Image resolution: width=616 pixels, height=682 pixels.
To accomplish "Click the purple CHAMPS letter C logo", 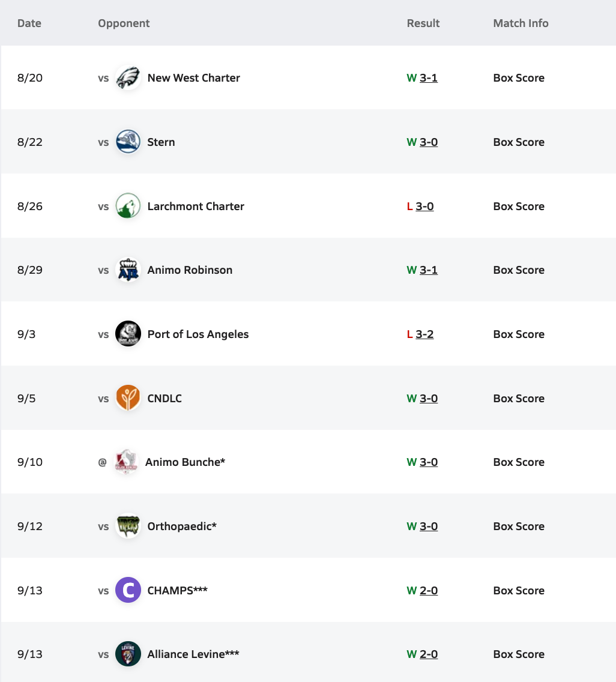I will point(128,590).
